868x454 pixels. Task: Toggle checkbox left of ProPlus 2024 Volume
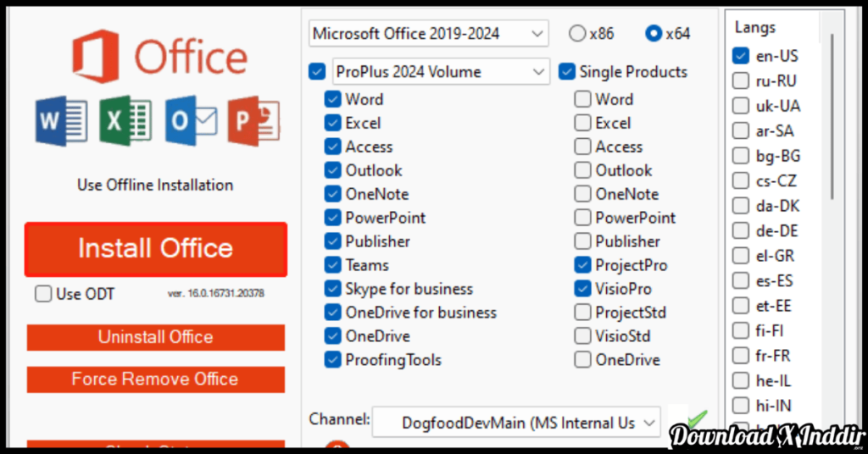[x=317, y=72]
